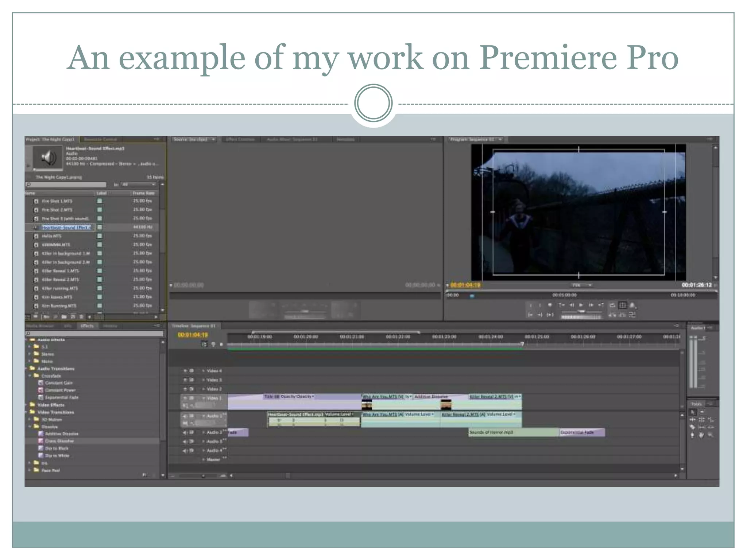This screenshot has height=560, width=747.
Task: Switch to the History tab
Action: (111, 326)
